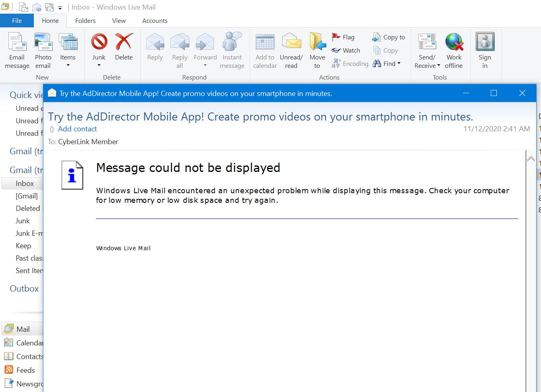
Task: Open Encoding options
Action: (x=350, y=63)
